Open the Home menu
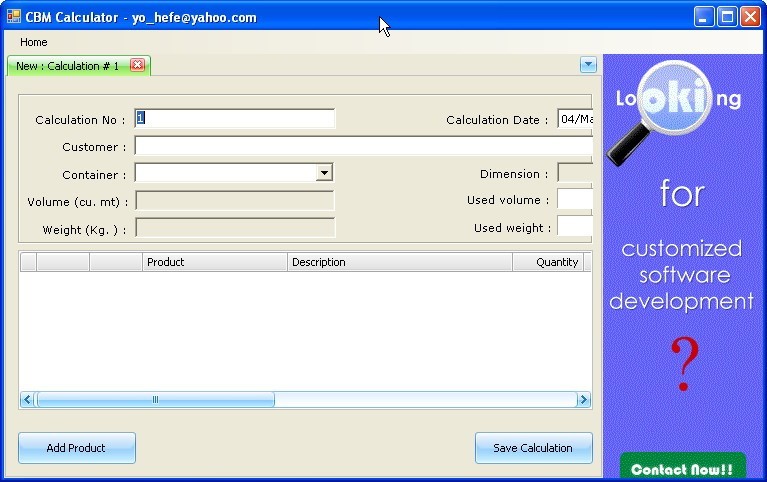 pyautogui.click(x=33, y=42)
